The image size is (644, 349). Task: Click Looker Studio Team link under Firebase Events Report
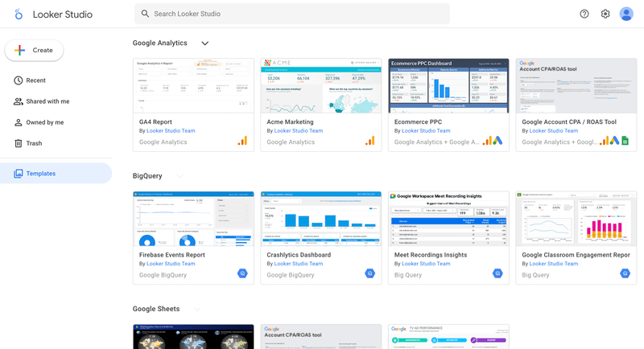(171, 264)
